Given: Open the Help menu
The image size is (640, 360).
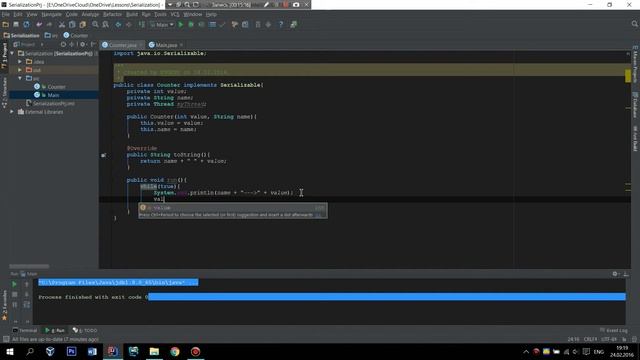Looking at the screenshot, I should coord(211,14).
